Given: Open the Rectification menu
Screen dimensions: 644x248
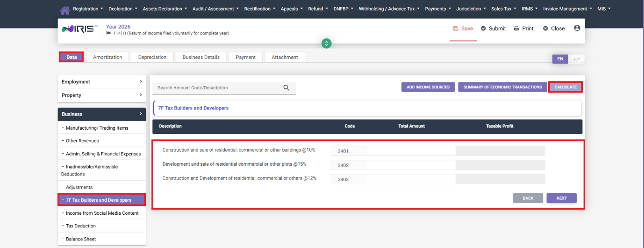Looking at the screenshot, I should click(260, 9).
